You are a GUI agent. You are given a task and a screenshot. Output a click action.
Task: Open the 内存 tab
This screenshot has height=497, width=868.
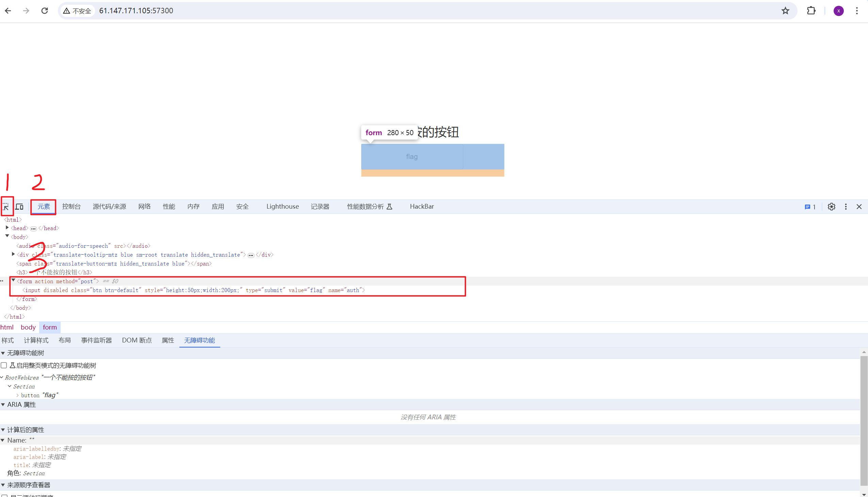tap(194, 207)
